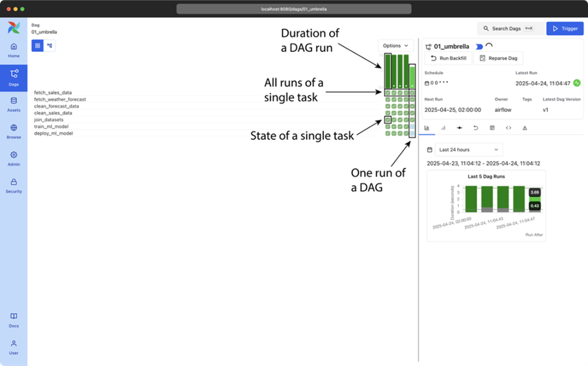This screenshot has height=366, width=588.
Task: Open the code tab in details panel
Action: coord(508,128)
